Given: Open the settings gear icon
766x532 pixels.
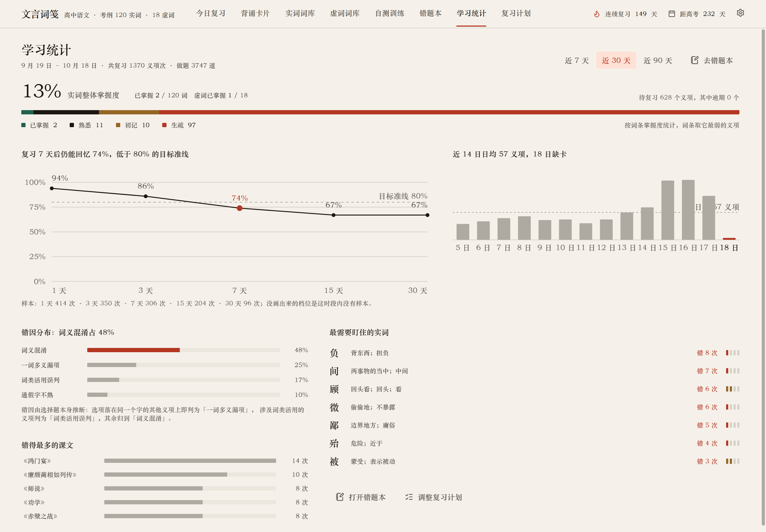Looking at the screenshot, I should point(740,13).
